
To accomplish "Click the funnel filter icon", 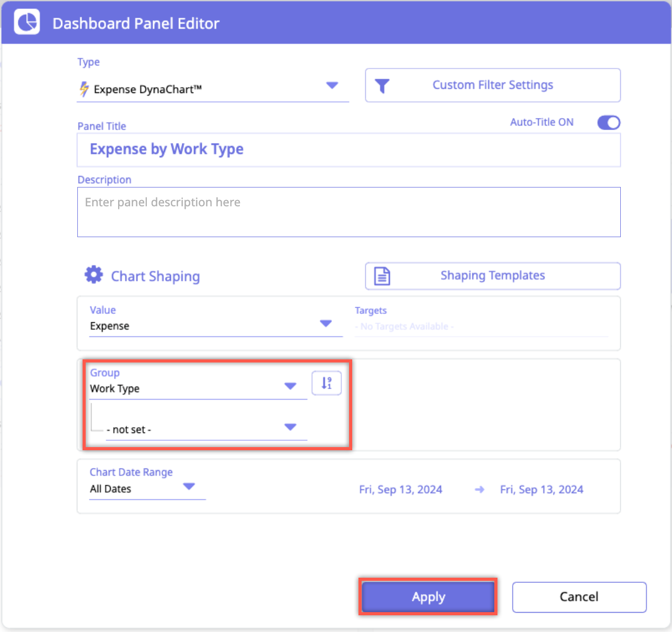I will pos(382,86).
